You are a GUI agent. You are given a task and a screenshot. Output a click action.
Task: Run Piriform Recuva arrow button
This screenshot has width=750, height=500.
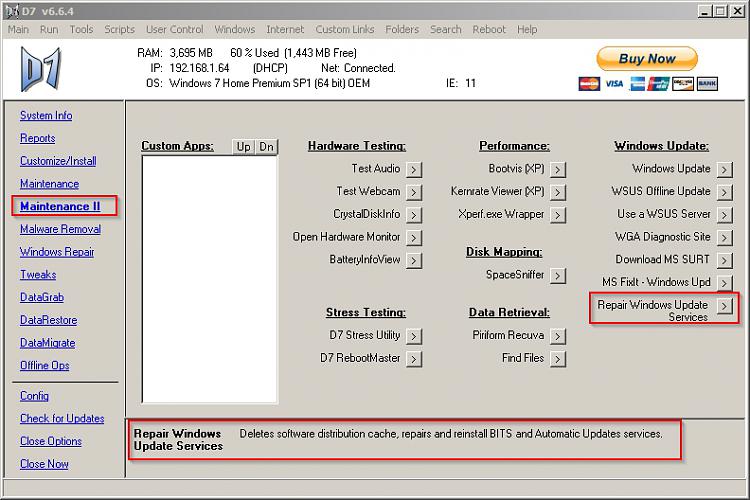558,336
